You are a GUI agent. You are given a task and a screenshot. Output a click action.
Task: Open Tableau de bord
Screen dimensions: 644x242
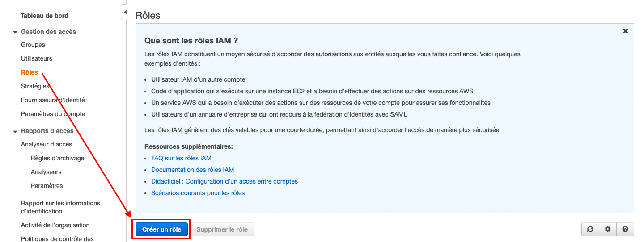point(44,16)
